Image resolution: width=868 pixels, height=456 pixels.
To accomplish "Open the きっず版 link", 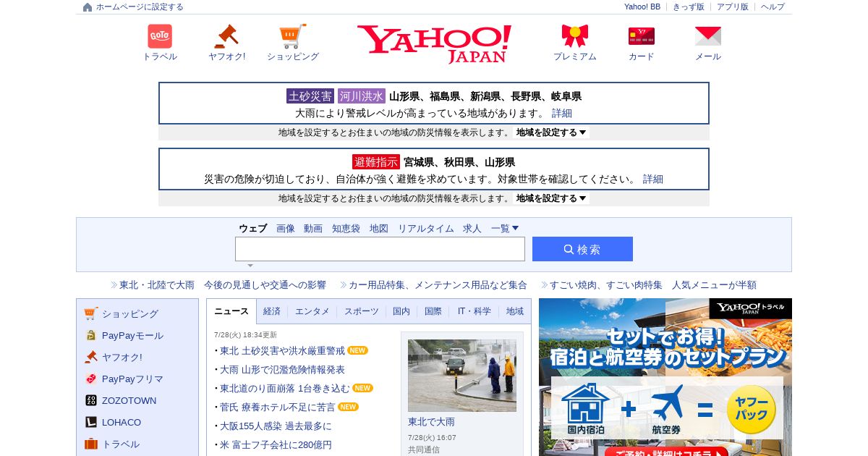I will (x=689, y=7).
